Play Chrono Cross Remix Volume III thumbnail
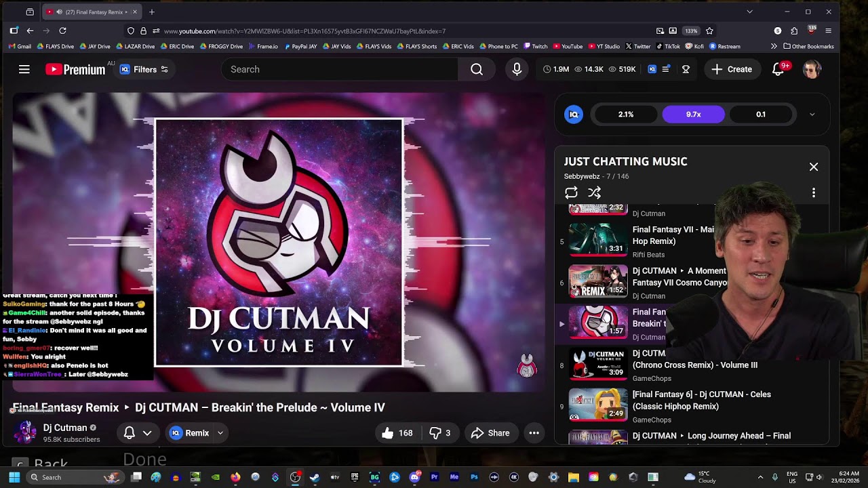868x488 pixels. (598, 363)
